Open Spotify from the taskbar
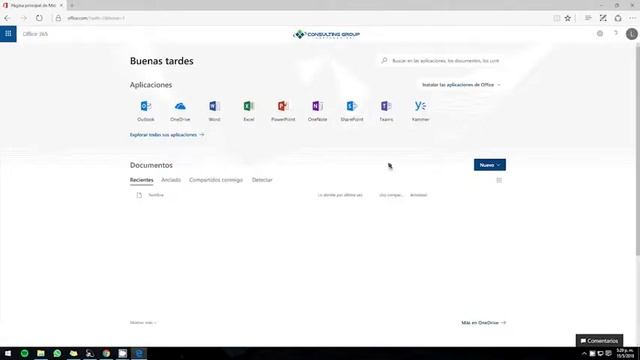 tap(24, 353)
